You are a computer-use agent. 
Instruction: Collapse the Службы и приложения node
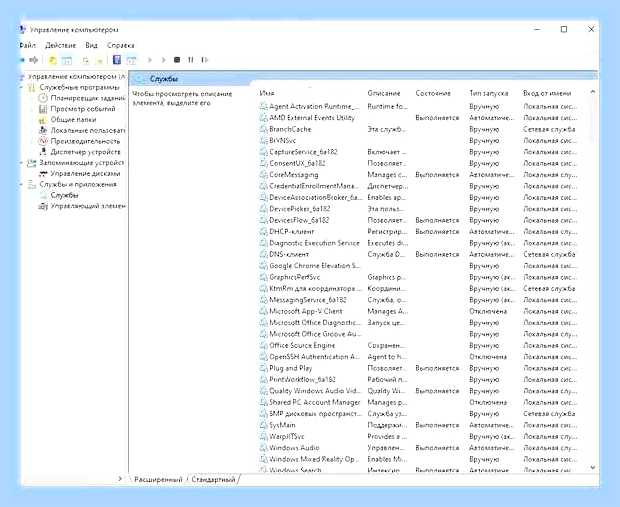(22, 184)
